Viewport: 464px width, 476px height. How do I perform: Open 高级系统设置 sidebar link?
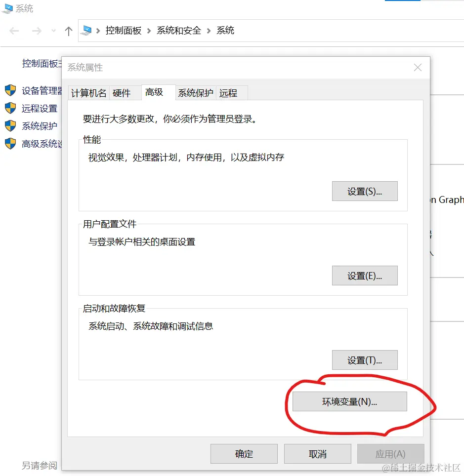tap(42, 144)
